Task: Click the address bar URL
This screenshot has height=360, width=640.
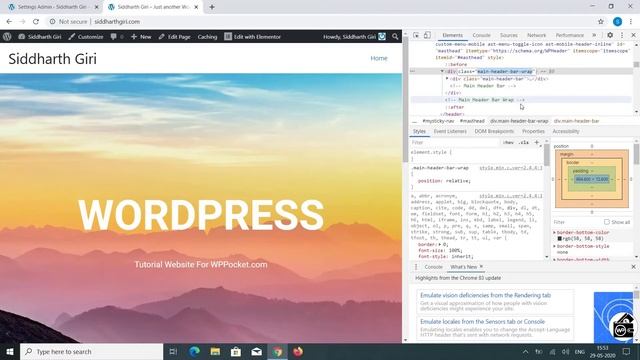Action: [x=117, y=22]
